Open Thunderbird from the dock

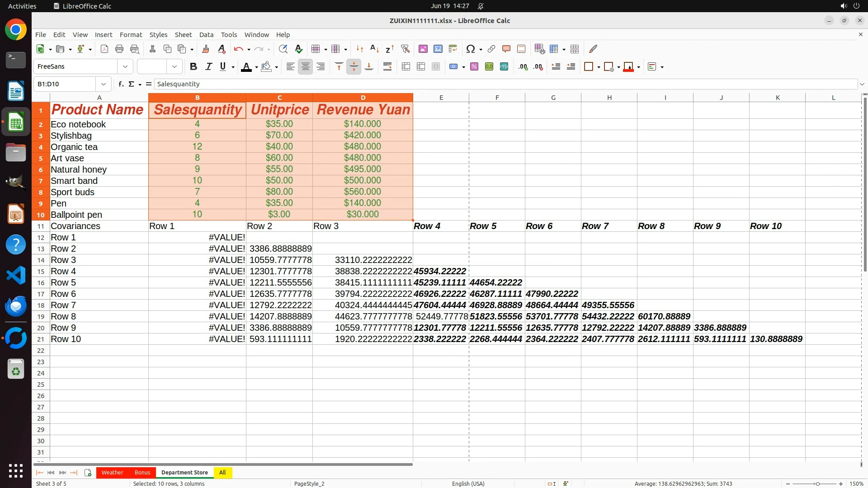(16, 306)
